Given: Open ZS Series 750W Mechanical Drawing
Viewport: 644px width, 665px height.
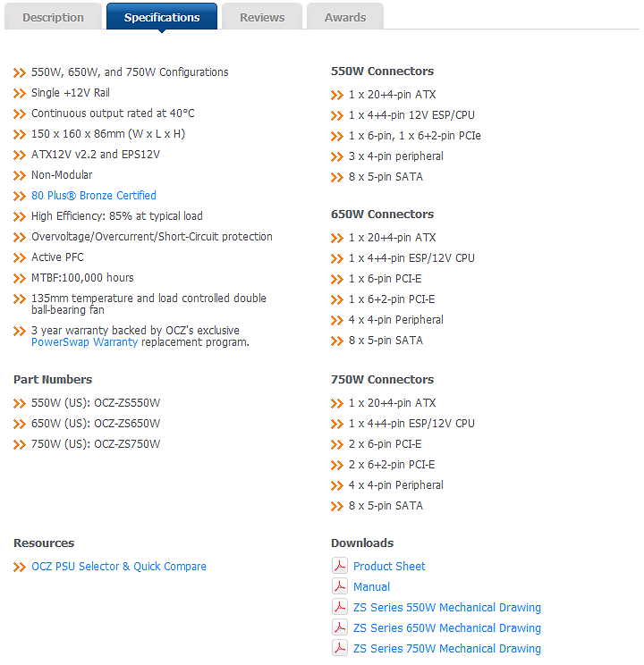Looking at the screenshot, I should 447,649.
